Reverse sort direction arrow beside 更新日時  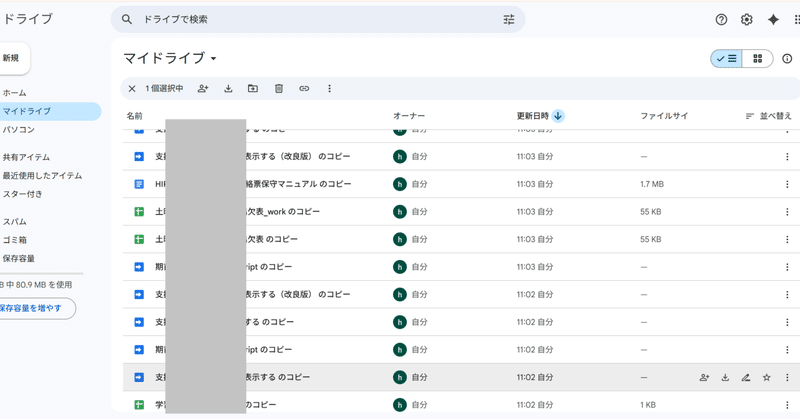click(558, 116)
